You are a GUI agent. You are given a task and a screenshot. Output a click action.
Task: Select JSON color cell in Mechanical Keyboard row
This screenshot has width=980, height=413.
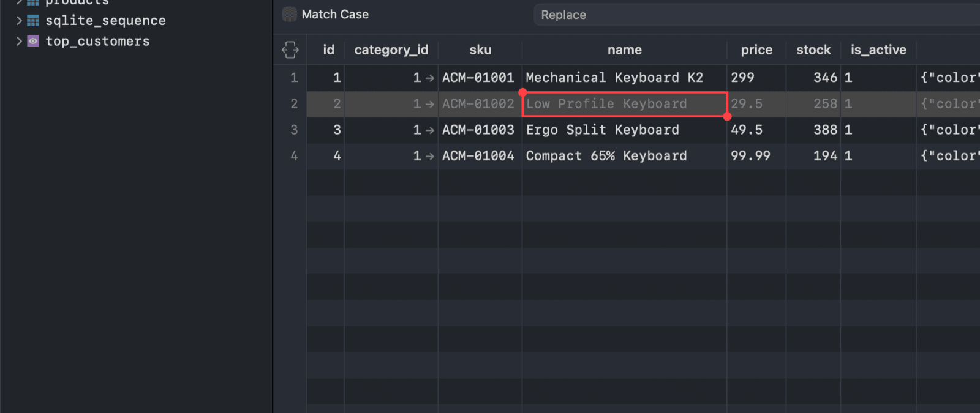[948, 78]
